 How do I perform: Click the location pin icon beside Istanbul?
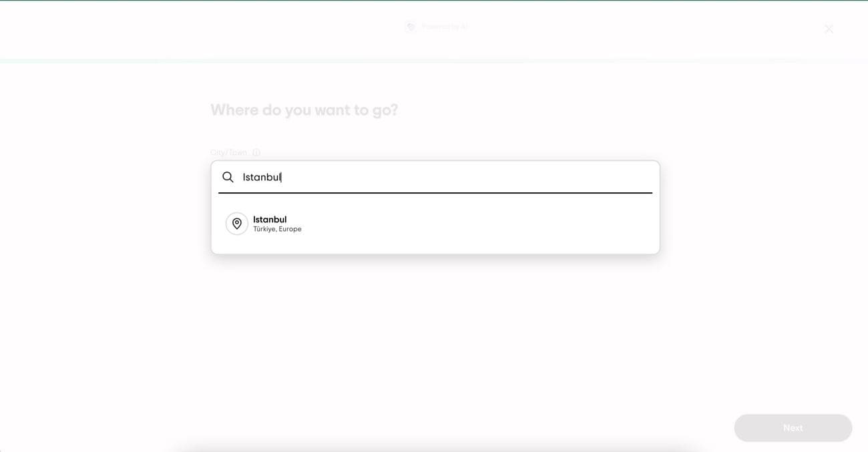237,224
